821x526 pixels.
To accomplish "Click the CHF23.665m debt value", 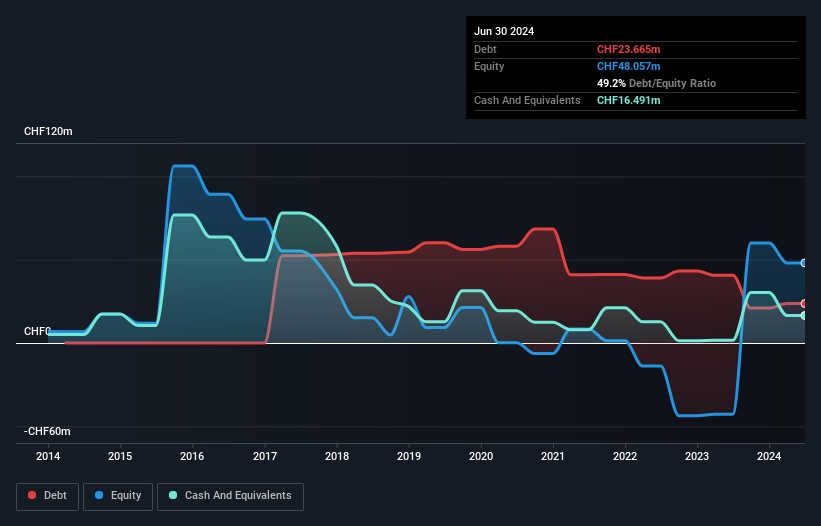I will (x=628, y=49).
